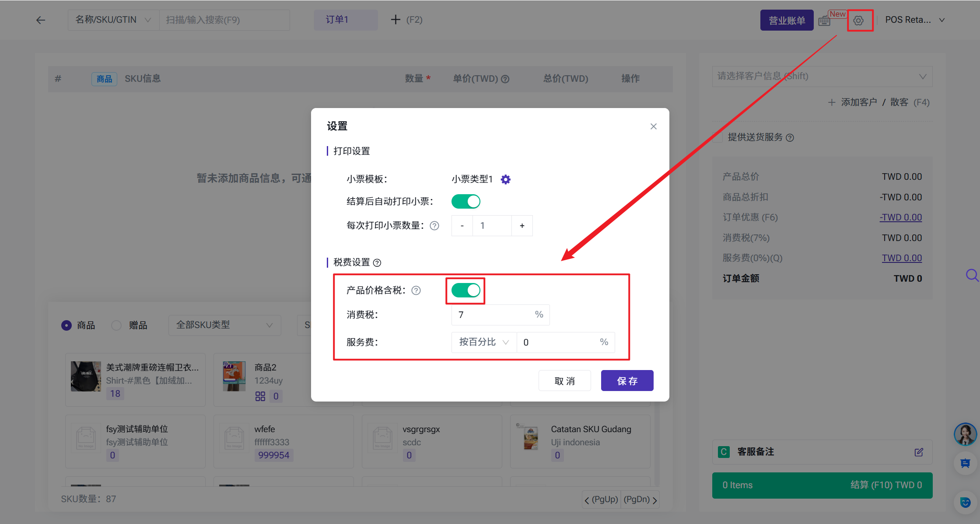The image size is (980, 524).
Task: Click help icon next to 税费设置
Action: (377, 262)
